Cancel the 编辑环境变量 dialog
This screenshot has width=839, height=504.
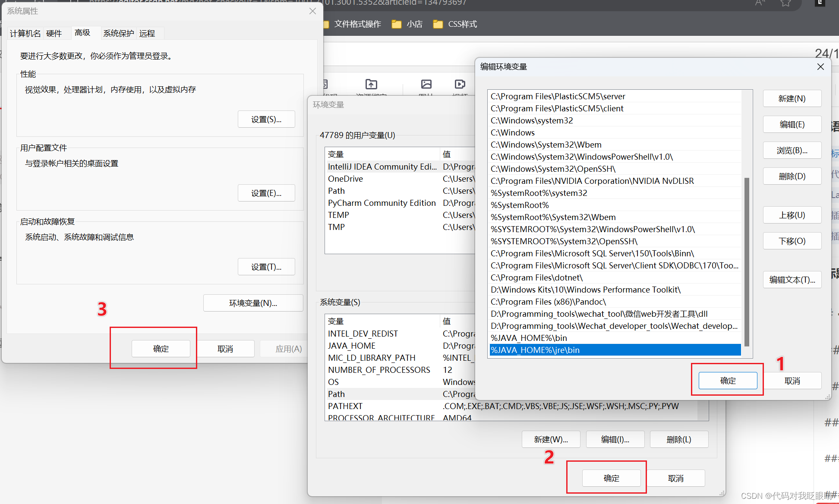792,381
